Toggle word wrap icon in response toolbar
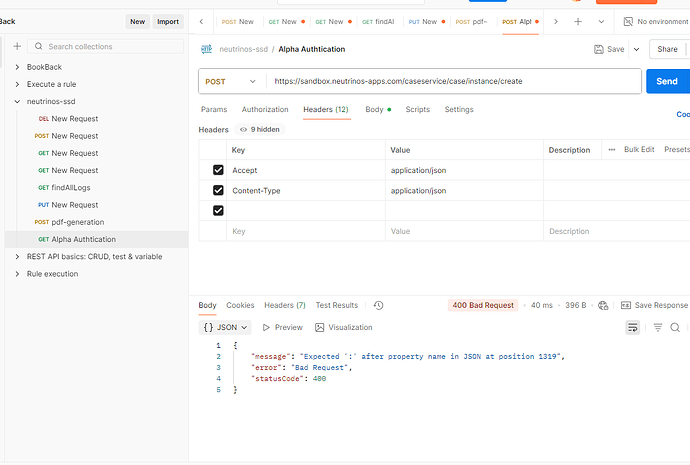The width and height of the screenshot is (690, 465). pos(632,327)
